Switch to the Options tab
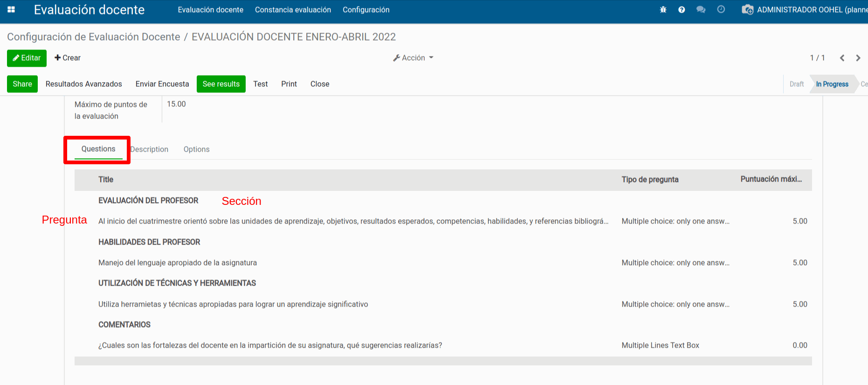The height and width of the screenshot is (385, 868). point(196,149)
